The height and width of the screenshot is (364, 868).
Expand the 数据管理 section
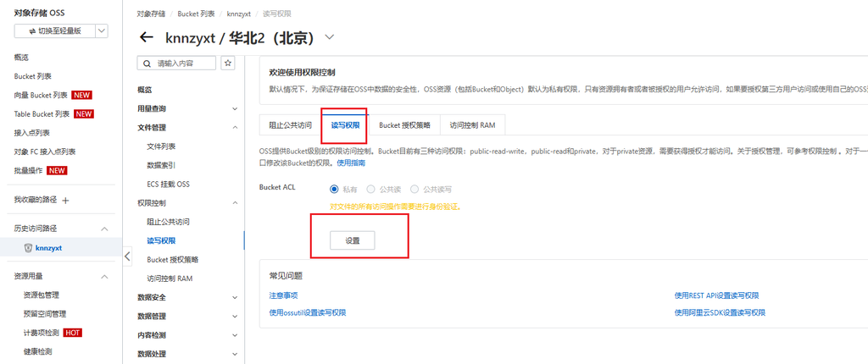coord(235,317)
